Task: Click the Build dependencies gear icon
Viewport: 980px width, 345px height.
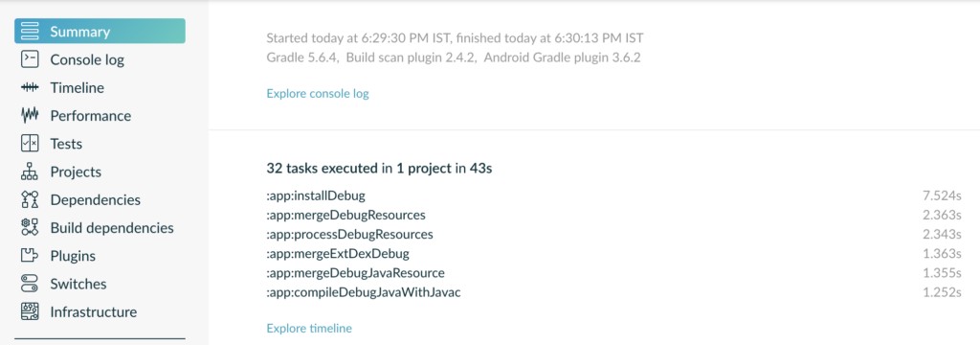Action: (x=30, y=228)
